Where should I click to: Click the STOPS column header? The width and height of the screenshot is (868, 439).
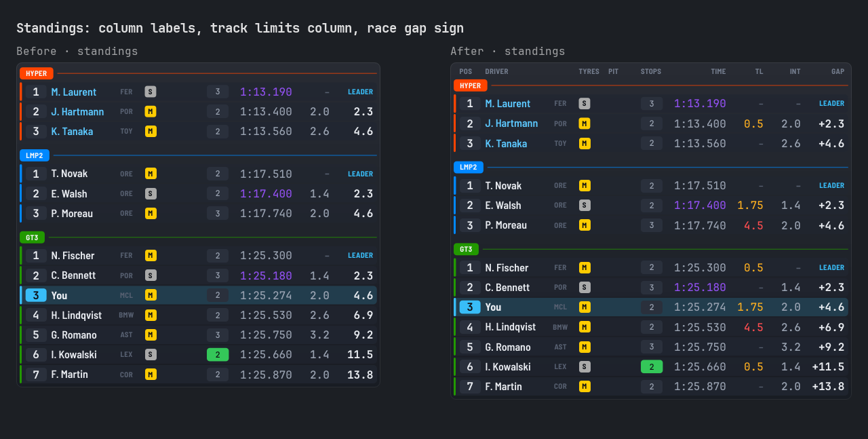pyautogui.click(x=651, y=72)
